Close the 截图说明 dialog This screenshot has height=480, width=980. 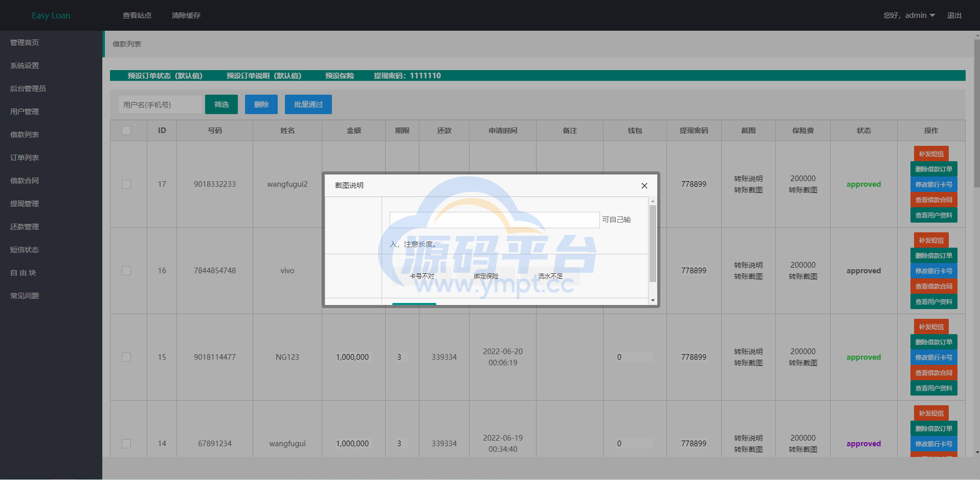[x=644, y=186]
